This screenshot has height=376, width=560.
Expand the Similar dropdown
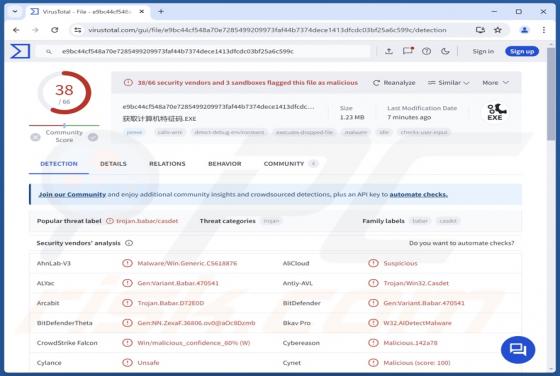pyautogui.click(x=449, y=83)
